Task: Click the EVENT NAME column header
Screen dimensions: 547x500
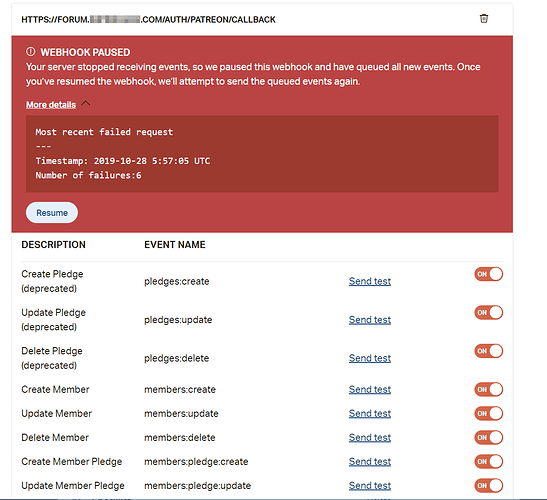Action: (x=175, y=245)
